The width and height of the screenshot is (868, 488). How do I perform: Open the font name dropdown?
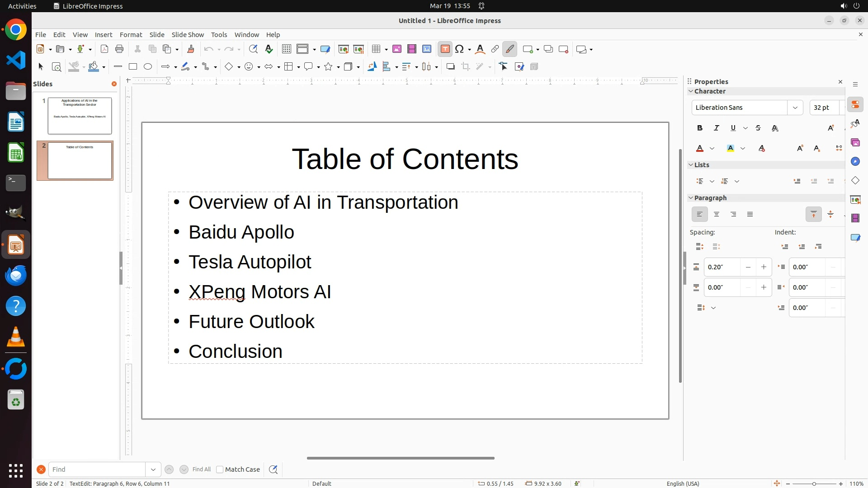point(795,108)
